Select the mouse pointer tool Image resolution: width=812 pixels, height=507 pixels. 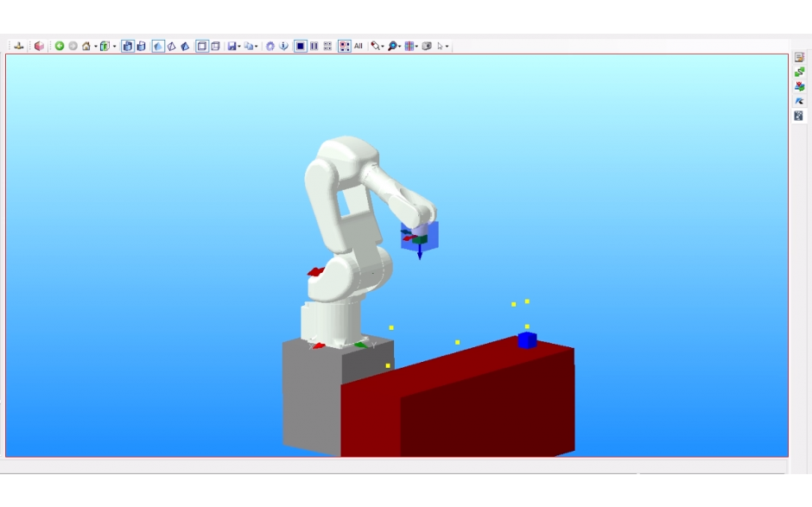pyautogui.click(x=441, y=46)
